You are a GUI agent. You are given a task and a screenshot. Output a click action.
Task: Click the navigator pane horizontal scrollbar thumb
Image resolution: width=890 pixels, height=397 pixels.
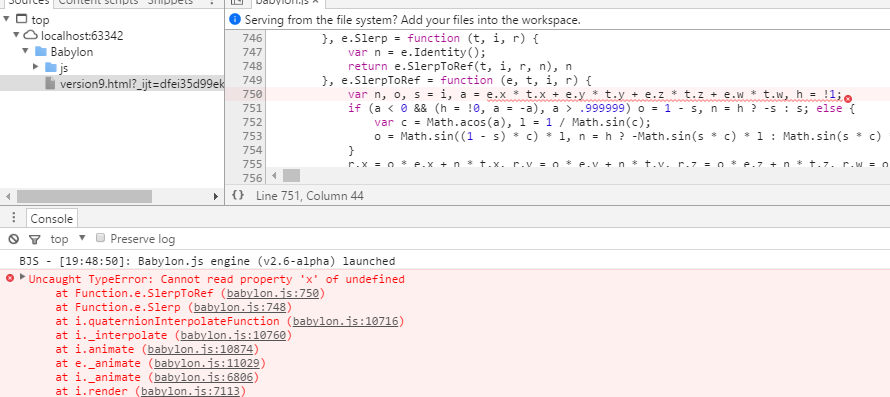click(x=85, y=197)
